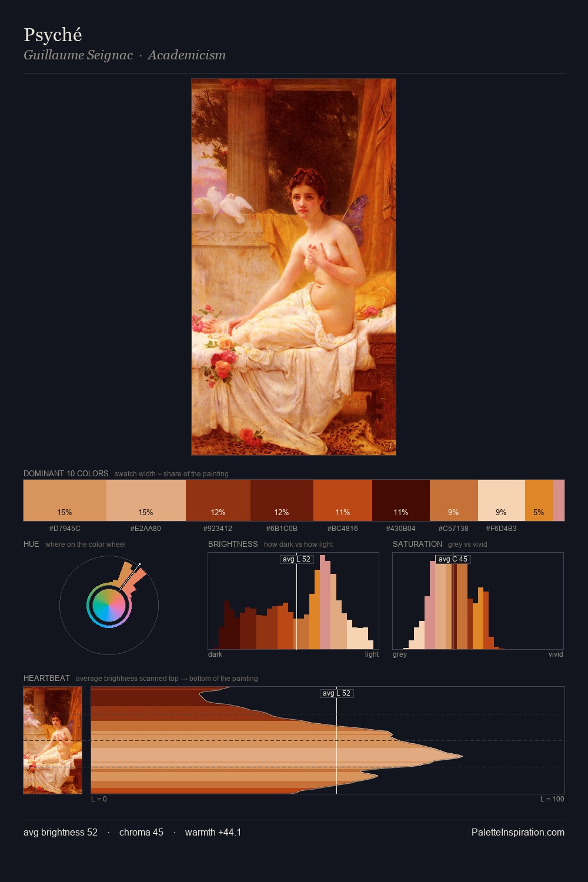Viewport: 588px width, 882px height.
Task: Click the 'DOMINANT 10 COLORS' heading
Action: [66, 473]
